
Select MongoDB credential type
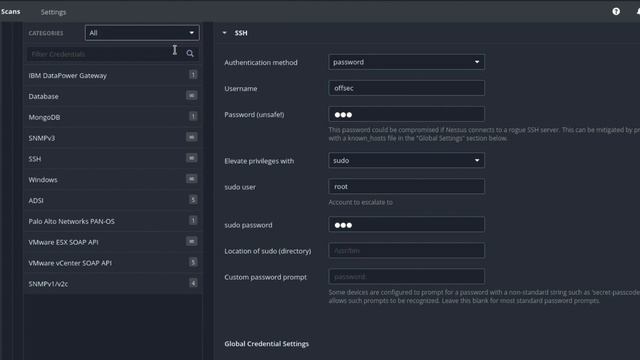click(x=113, y=117)
